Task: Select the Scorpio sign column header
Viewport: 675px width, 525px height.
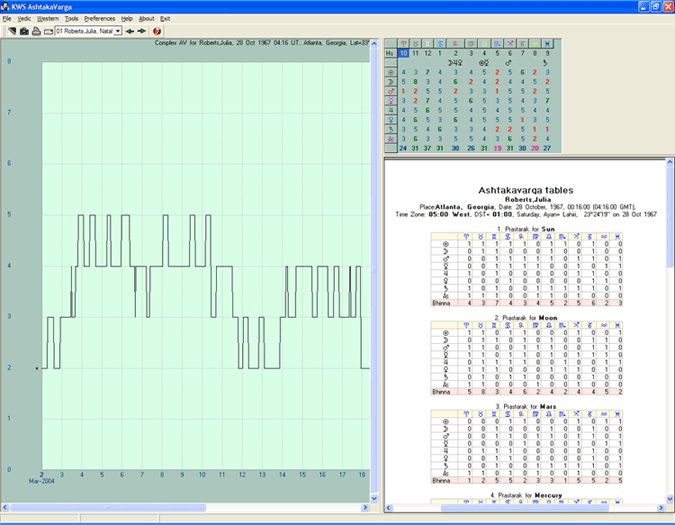Action: 497,43
